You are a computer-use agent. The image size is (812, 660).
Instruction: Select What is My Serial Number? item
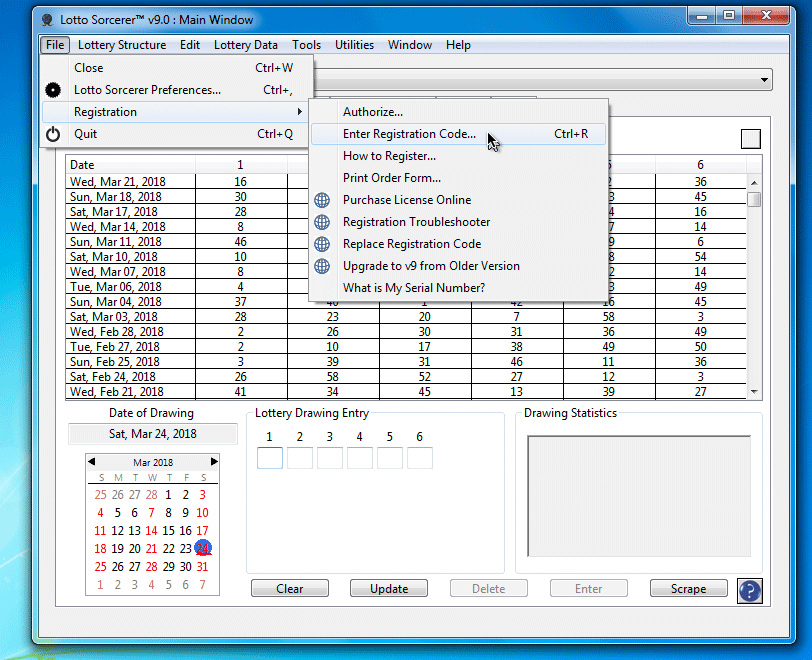click(x=458, y=288)
